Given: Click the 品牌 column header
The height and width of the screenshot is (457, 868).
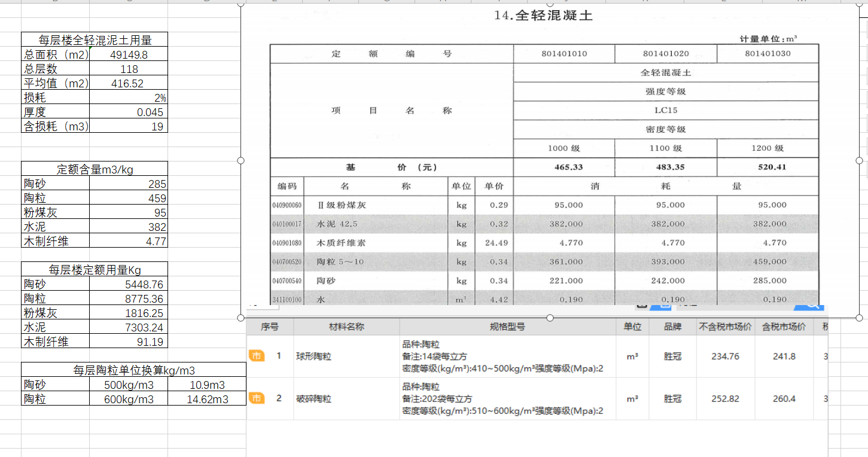Looking at the screenshot, I should pyautogui.click(x=672, y=327).
